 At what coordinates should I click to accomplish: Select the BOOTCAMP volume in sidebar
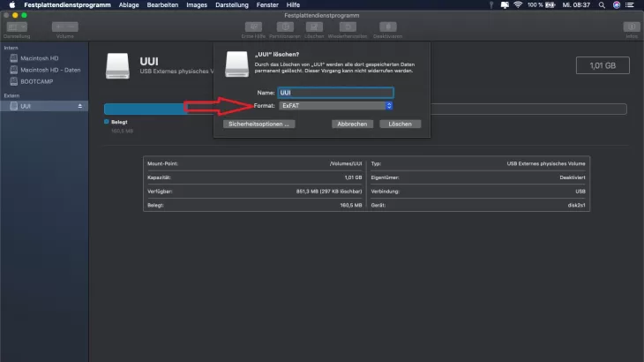37,80
